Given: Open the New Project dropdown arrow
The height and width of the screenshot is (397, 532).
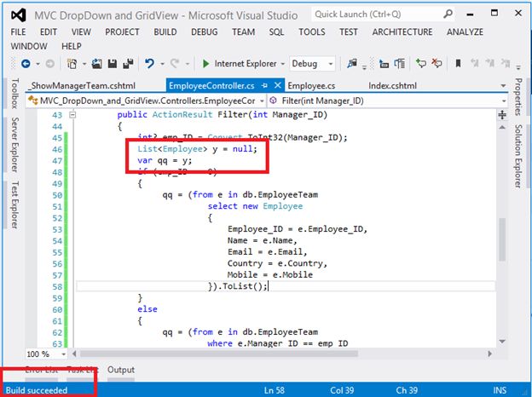Looking at the screenshot, I should pos(84,64).
